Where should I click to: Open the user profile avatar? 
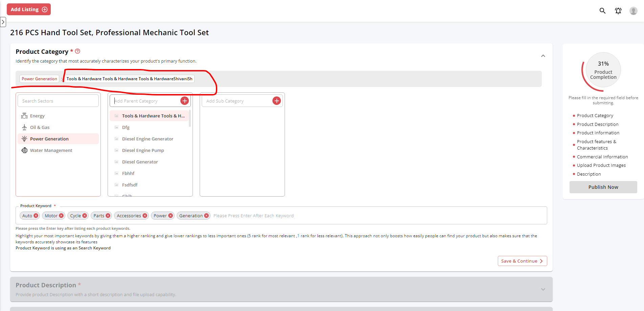[x=633, y=11]
